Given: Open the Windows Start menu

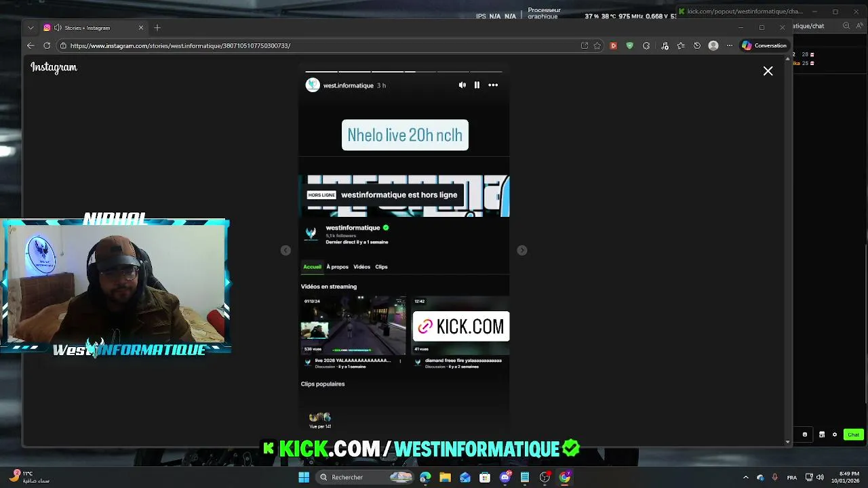Looking at the screenshot, I should point(304,477).
